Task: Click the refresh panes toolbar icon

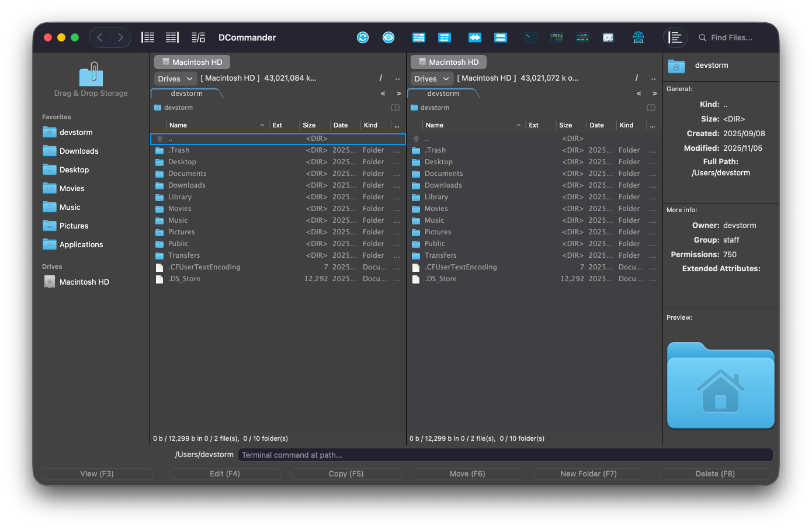Action: [x=363, y=37]
